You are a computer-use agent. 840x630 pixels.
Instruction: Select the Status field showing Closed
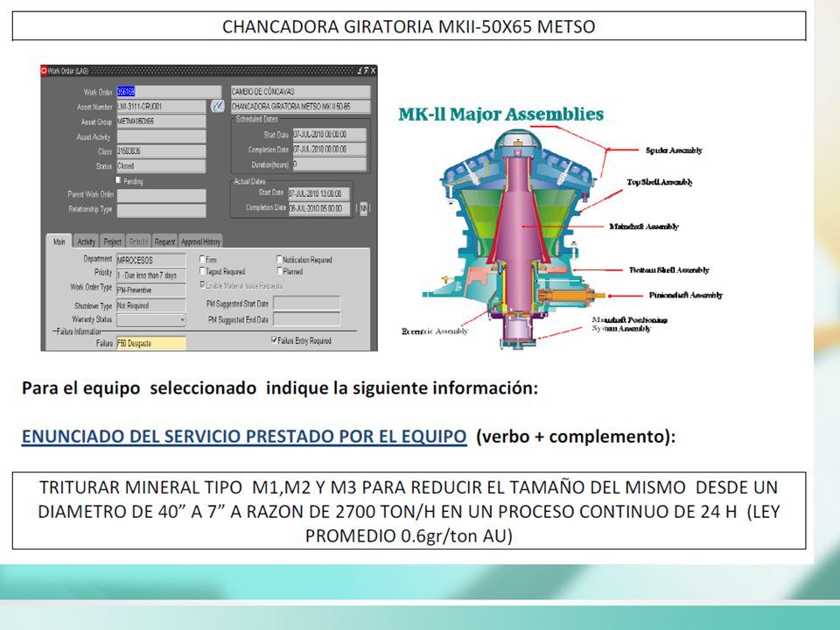tap(161, 165)
